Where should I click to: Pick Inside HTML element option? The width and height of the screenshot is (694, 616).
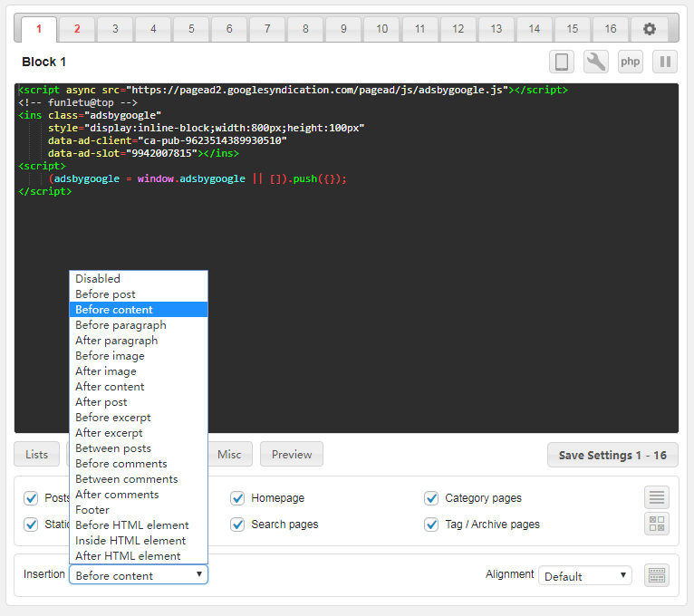(139, 540)
